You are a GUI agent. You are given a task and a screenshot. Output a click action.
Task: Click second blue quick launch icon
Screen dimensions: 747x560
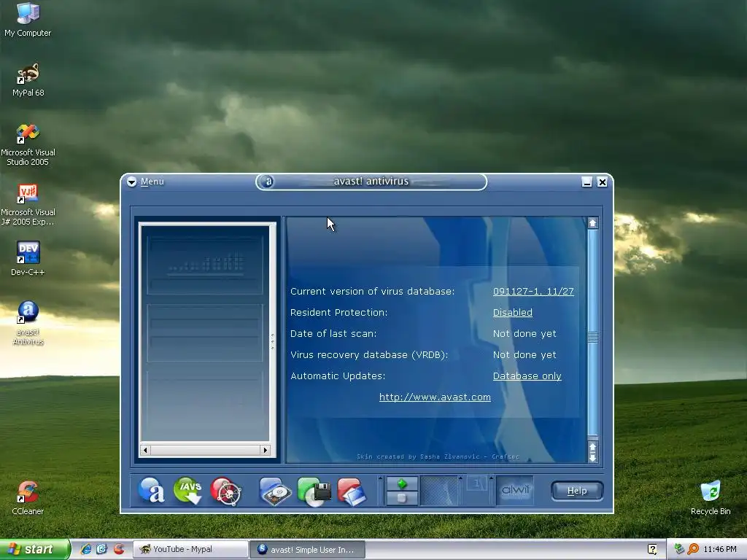[102, 549]
